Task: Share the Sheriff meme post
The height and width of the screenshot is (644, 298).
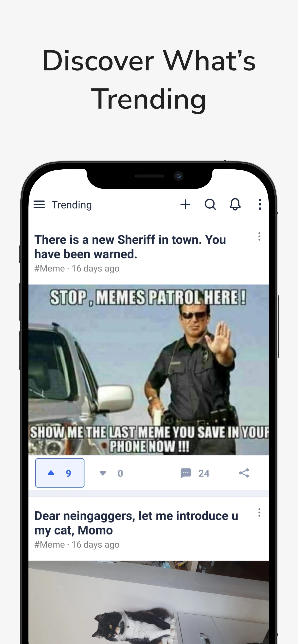Action: tap(244, 473)
